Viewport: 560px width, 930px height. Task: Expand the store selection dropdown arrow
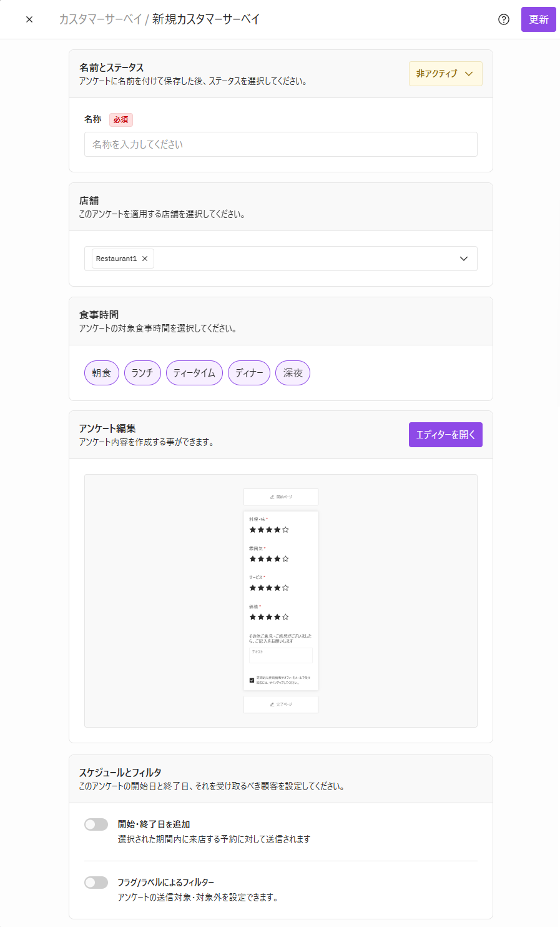(x=464, y=259)
